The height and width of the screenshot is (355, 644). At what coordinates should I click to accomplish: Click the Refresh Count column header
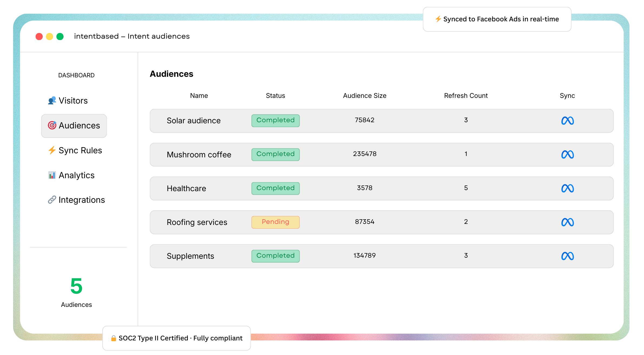[466, 96]
